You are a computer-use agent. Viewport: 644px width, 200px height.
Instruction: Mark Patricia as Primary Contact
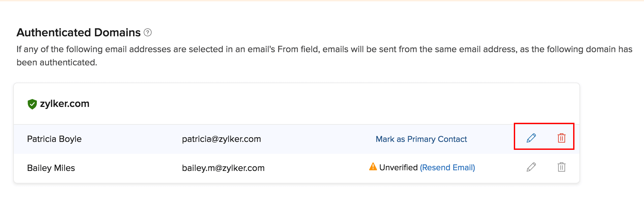pos(421,139)
